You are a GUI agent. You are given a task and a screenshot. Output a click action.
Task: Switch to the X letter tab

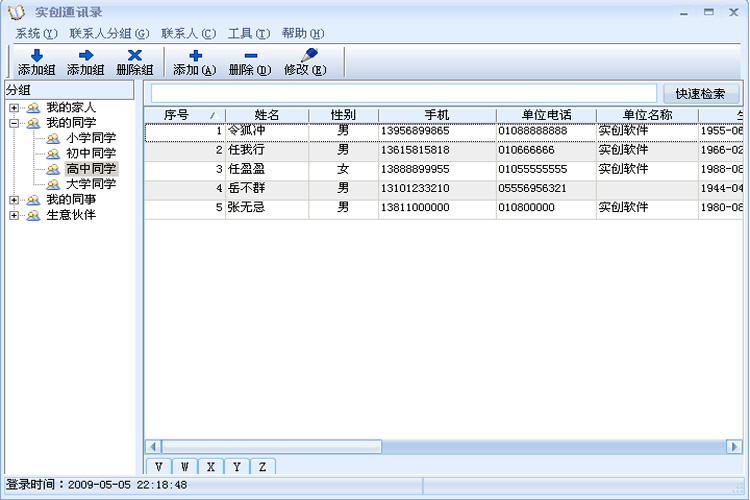tap(210, 467)
